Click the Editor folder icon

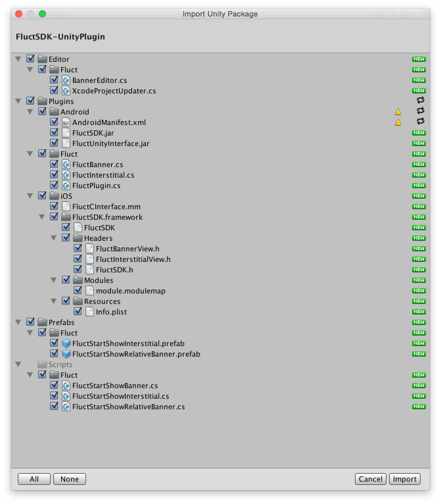(x=42, y=59)
